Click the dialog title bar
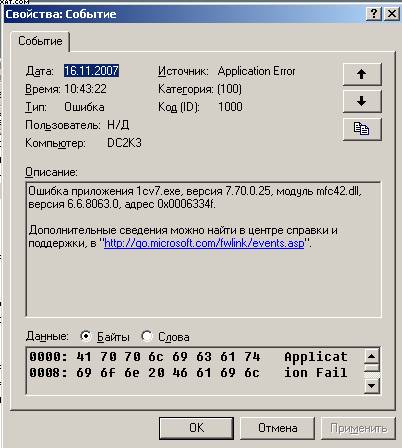Viewport: 402px width, 448px height. [x=183, y=14]
